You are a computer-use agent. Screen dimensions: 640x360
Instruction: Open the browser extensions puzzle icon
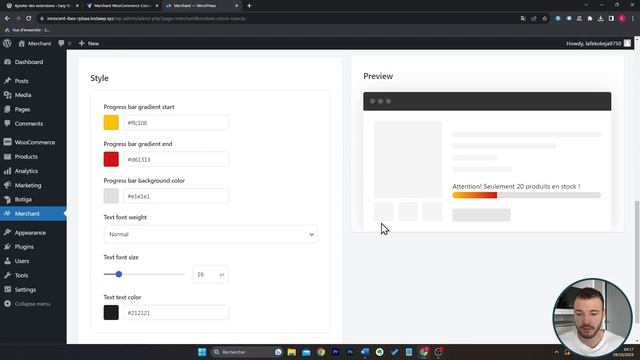point(590,18)
